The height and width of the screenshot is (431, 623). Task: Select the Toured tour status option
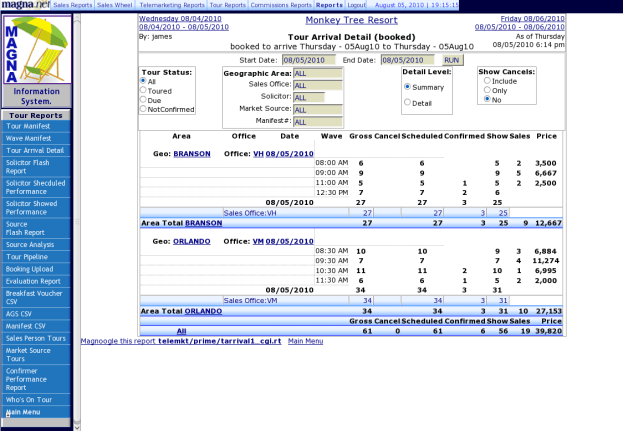[x=143, y=90]
